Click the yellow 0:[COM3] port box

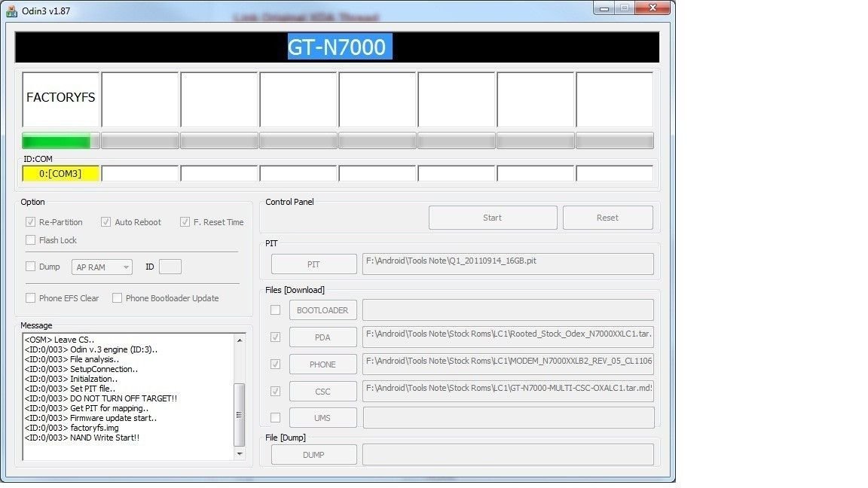tap(61, 174)
